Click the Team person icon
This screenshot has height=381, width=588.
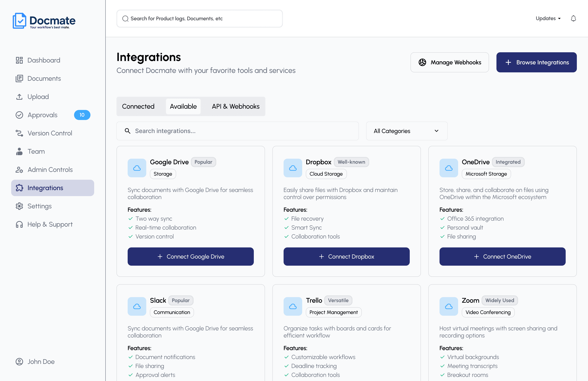[x=19, y=151]
